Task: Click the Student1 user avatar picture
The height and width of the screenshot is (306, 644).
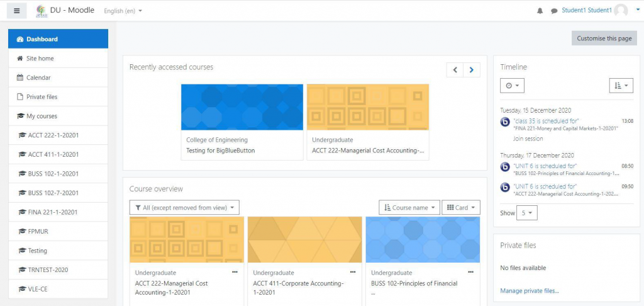Action: (621, 11)
